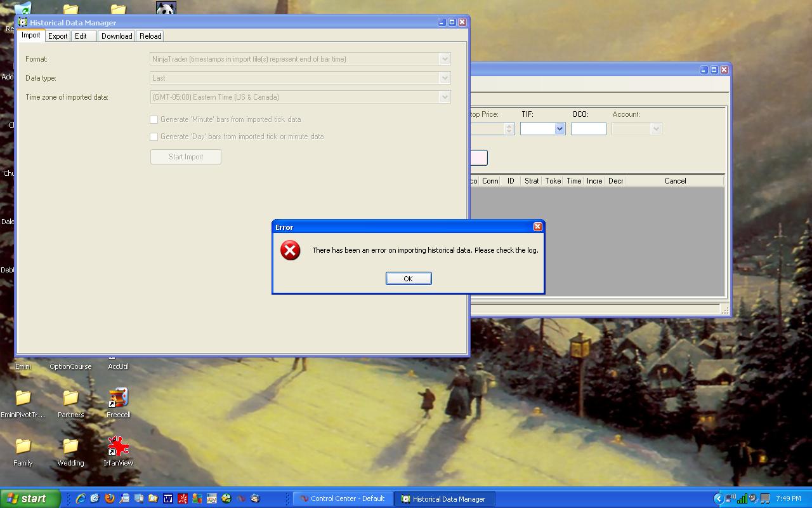Open the red splat icon in Quick Launch
This screenshot has height=508, width=812.
point(183,498)
